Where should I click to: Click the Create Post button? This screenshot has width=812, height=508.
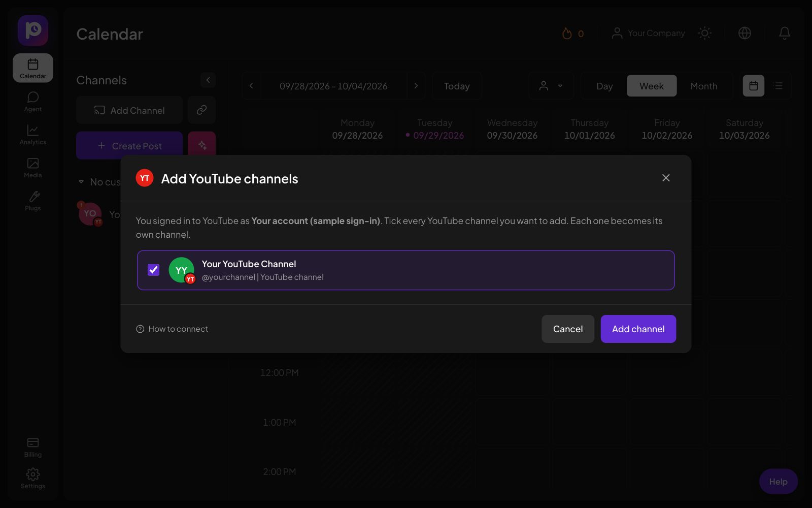click(x=129, y=146)
